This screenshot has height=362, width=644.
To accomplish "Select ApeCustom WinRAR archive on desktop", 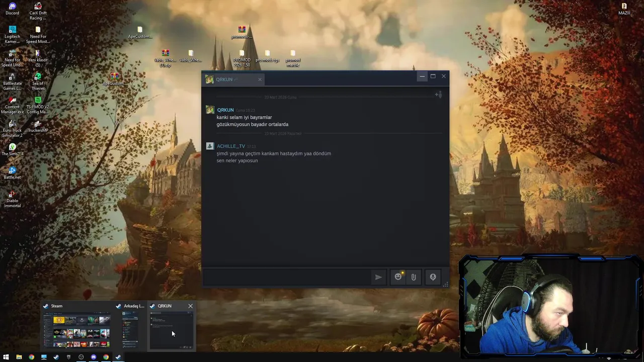I will [x=115, y=79].
